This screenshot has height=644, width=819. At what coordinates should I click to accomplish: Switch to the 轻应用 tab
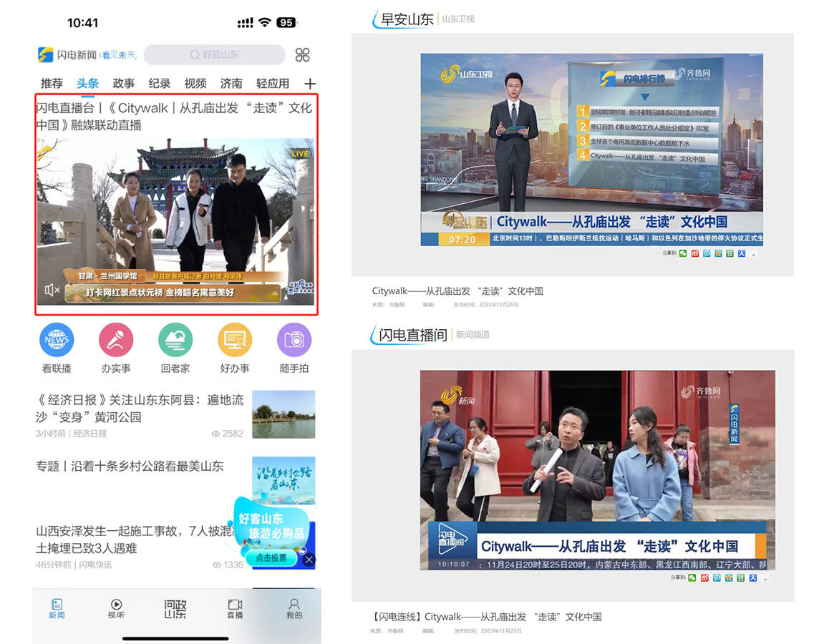(273, 84)
